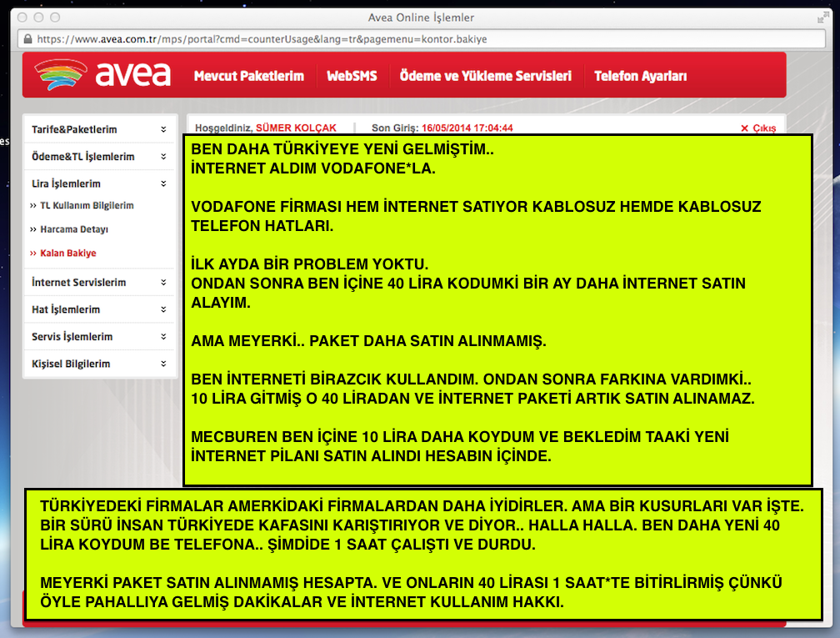The width and height of the screenshot is (840, 638).
Task: Click the browser address bar URL
Action: click(262, 39)
